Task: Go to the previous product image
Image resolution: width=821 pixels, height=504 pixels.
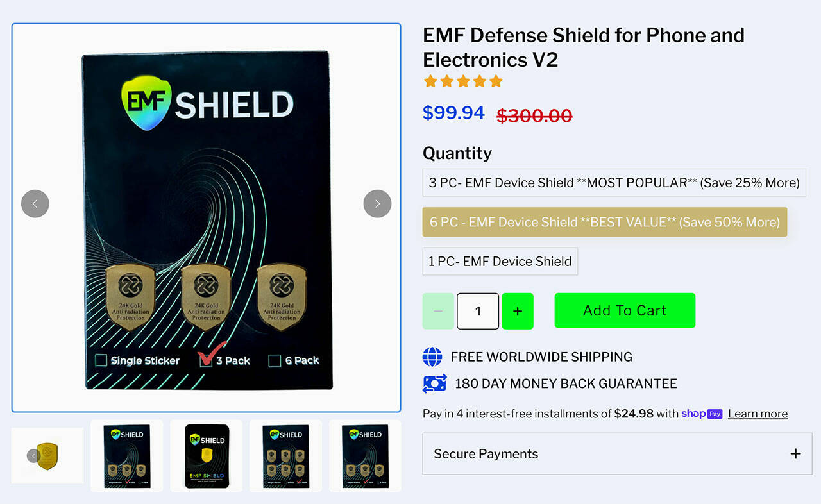Action: [x=35, y=204]
